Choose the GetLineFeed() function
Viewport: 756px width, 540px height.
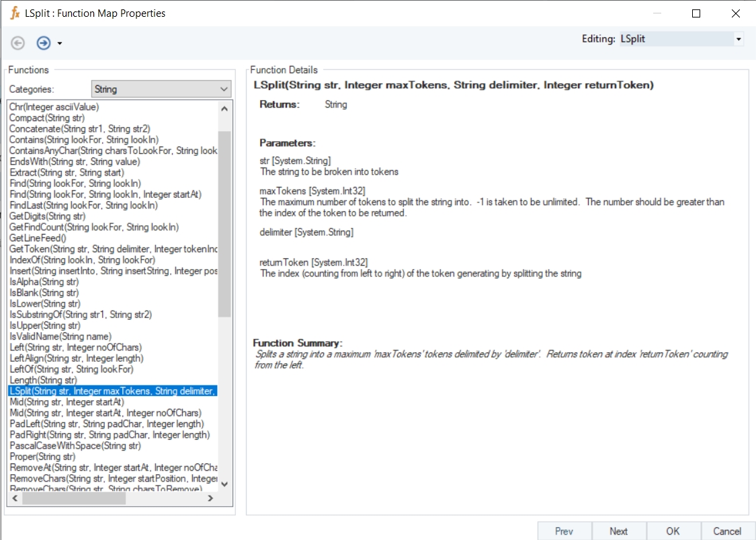coord(38,238)
